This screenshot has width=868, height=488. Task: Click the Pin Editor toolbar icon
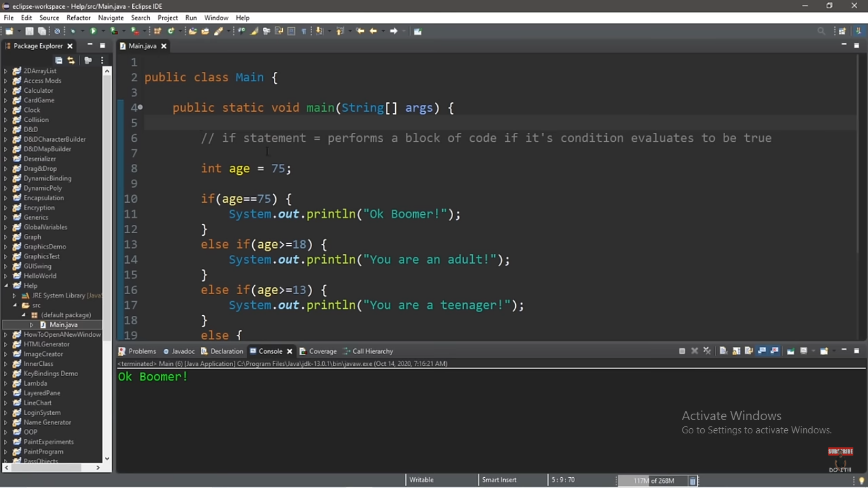(417, 31)
